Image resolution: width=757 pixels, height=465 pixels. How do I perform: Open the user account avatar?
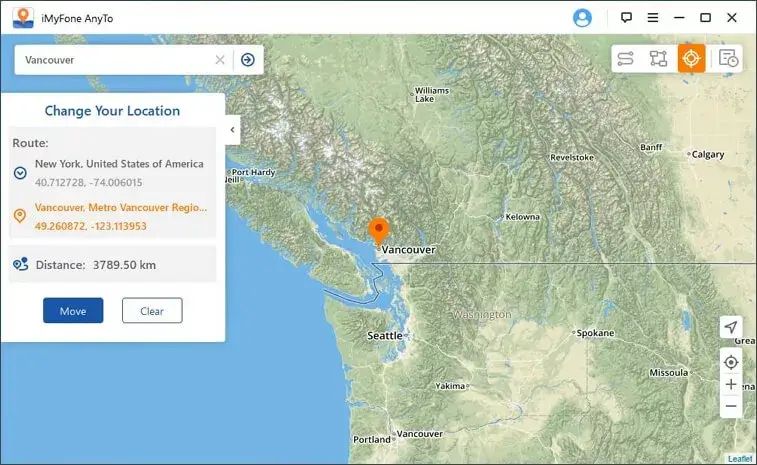tap(582, 18)
